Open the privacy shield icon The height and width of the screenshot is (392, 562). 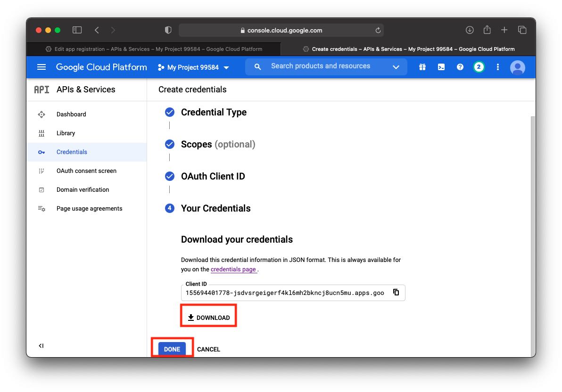(x=168, y=30)
